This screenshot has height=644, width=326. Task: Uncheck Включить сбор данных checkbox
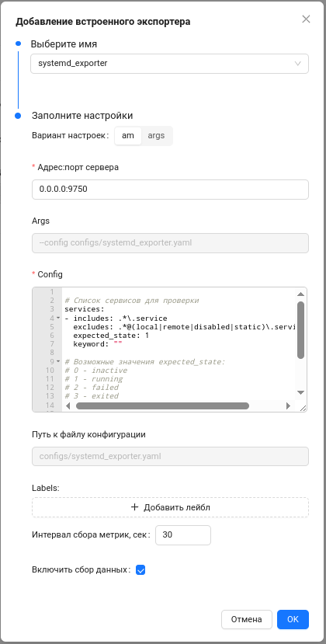pyautogui.click(x=140, y=570)
